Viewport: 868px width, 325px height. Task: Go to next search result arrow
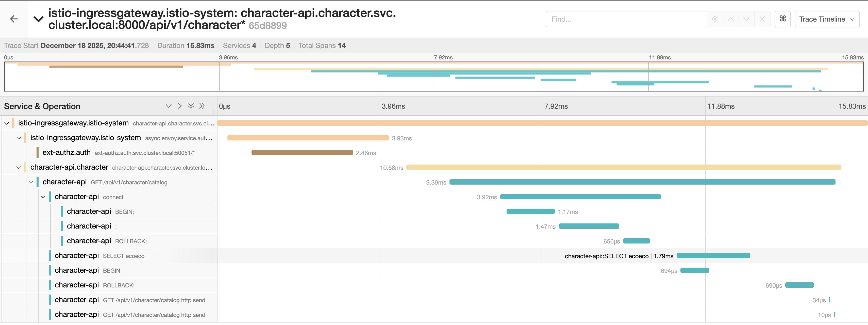tap(746, 19)
